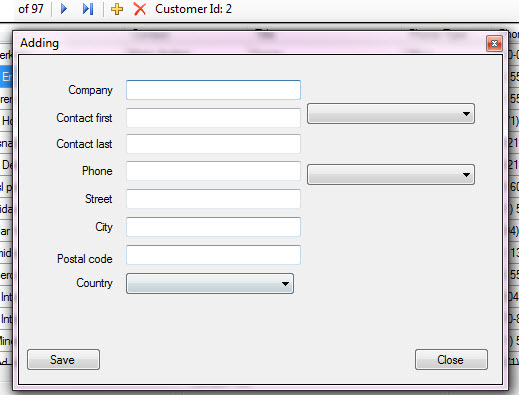Image resolution: width=519 pixels, height=395 pixels.
Task: Click the Close button
Action: pyautogui.click(x=451, y=360)
